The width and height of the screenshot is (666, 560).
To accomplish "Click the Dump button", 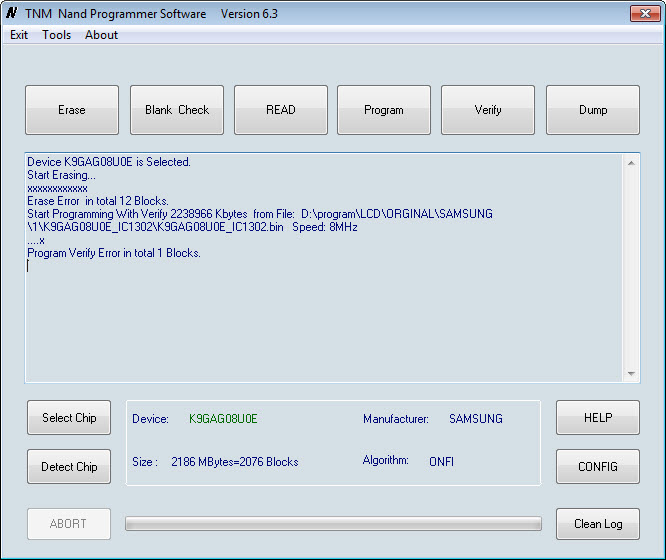I will [593, 110].
